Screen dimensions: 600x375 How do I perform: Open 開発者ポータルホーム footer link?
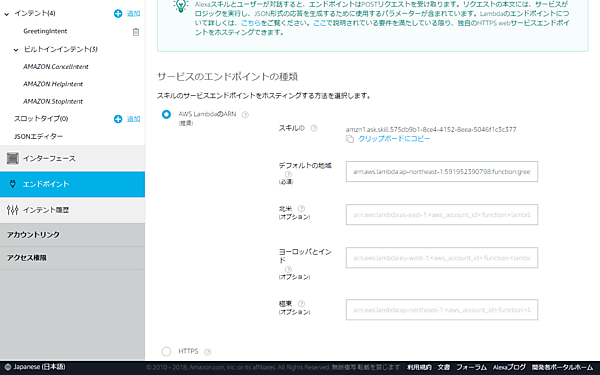[562, 367]
